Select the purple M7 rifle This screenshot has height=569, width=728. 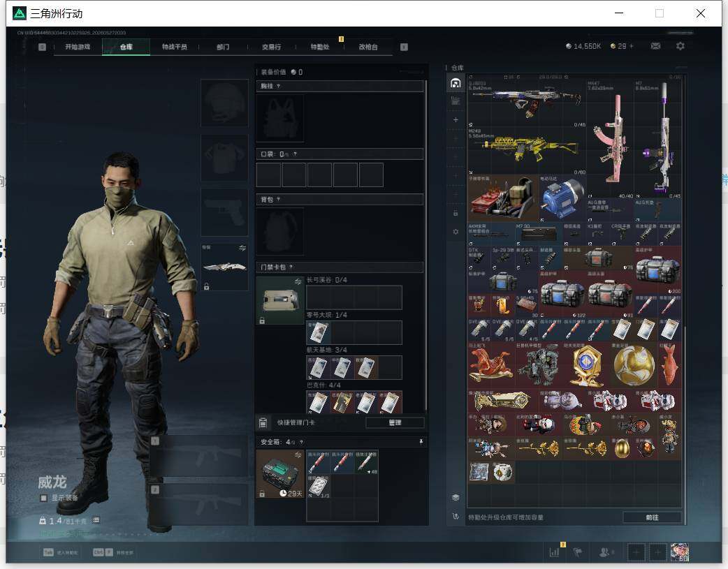(x=658, y=139)
